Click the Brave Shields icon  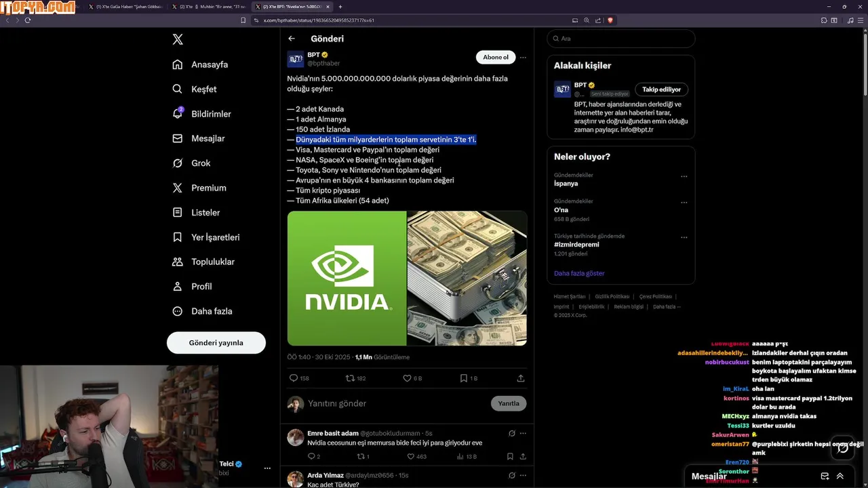[610, 20]
